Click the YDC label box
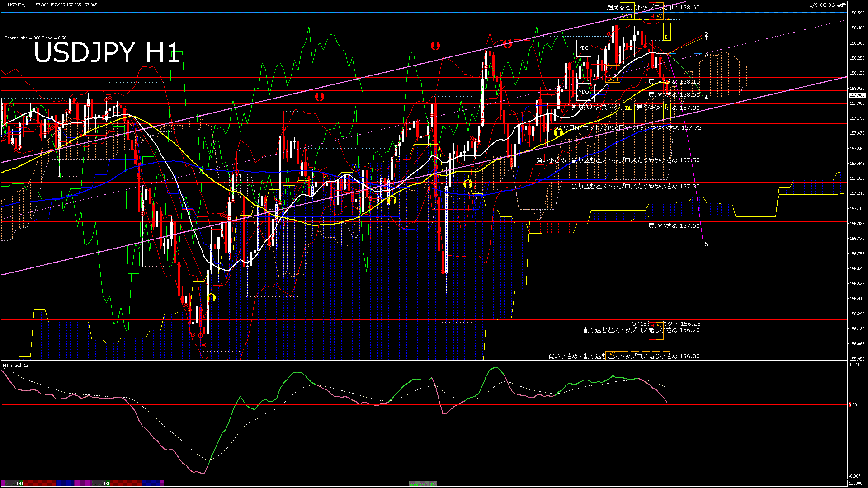Screen dimensions: 868x488 (x=584, y=48)
